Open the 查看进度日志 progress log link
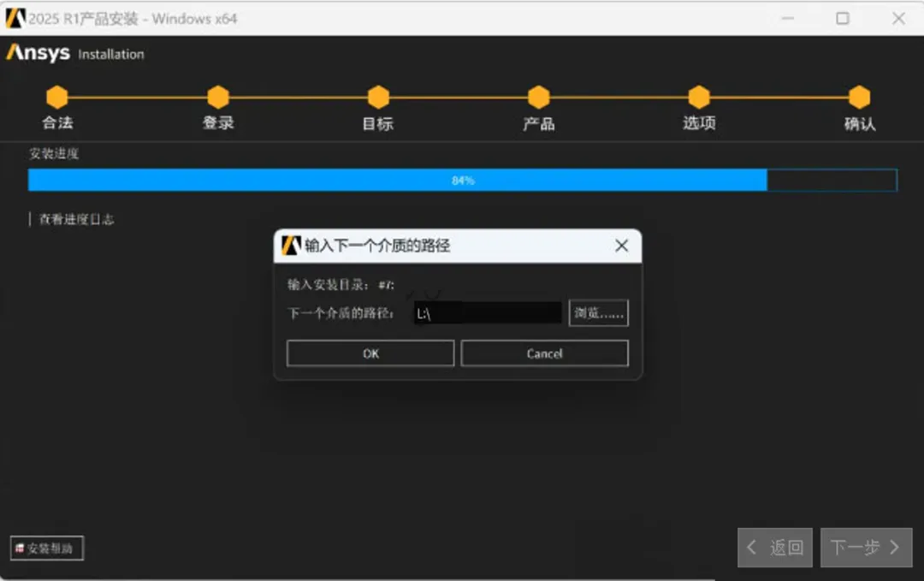This screenshot has width=924, height=581. pos(76,220)
